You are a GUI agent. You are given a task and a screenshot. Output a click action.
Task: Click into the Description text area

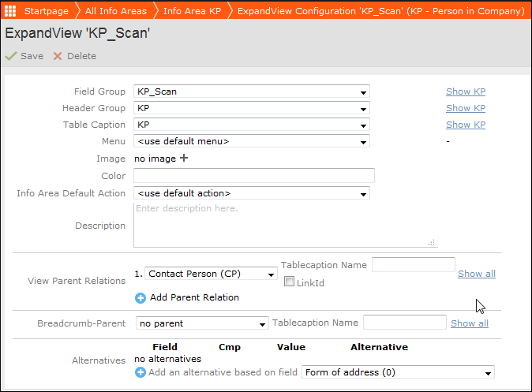pos(285,225)
